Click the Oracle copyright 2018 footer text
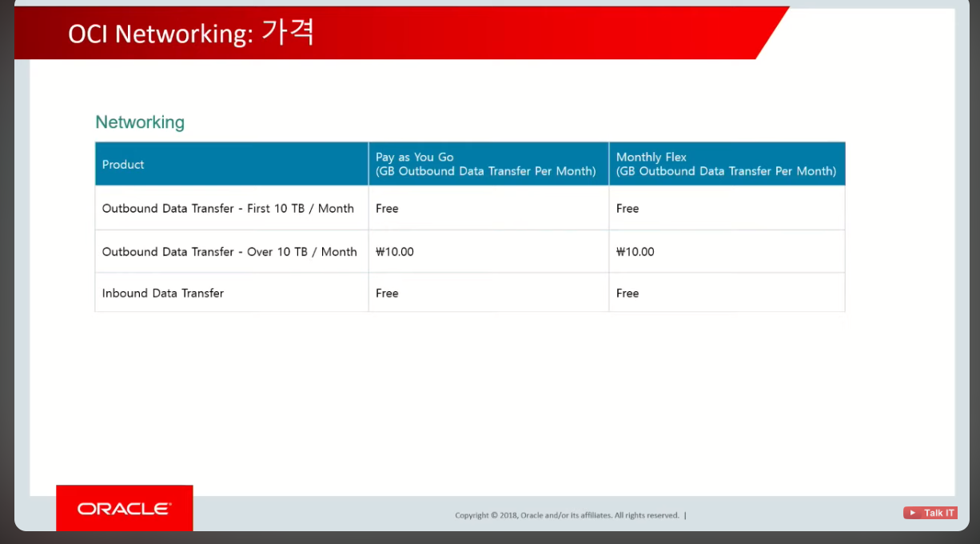Viewport: 980px width, 544px height. [x=568, y=515]
